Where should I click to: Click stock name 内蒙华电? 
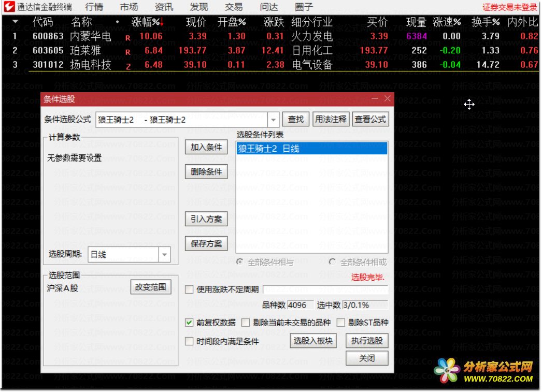pos(91,36)
